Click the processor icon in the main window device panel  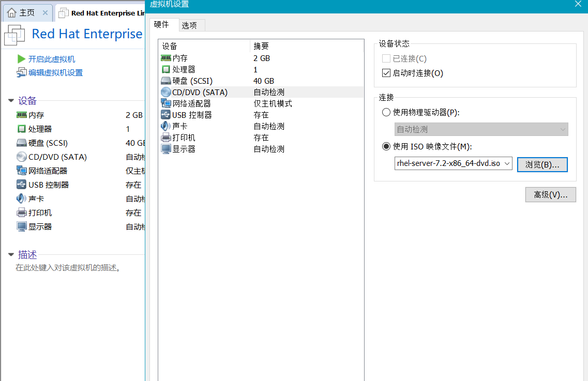[22, 129]
